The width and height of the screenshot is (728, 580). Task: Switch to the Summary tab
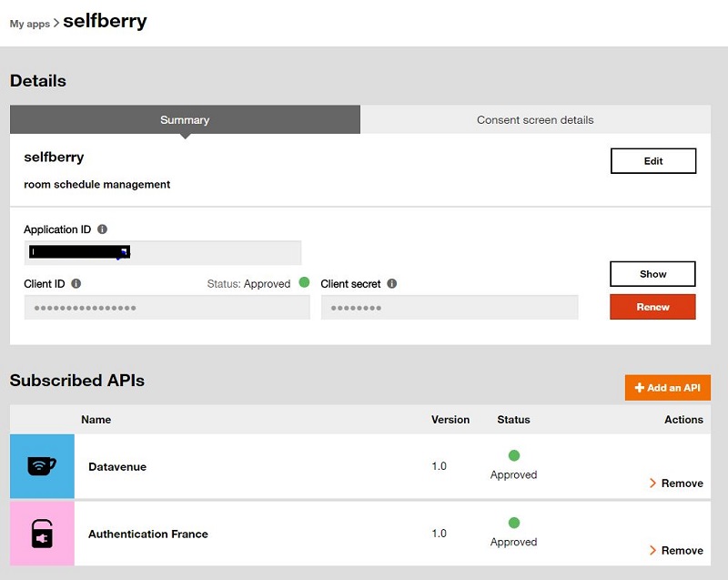click(x=185, y=120)
